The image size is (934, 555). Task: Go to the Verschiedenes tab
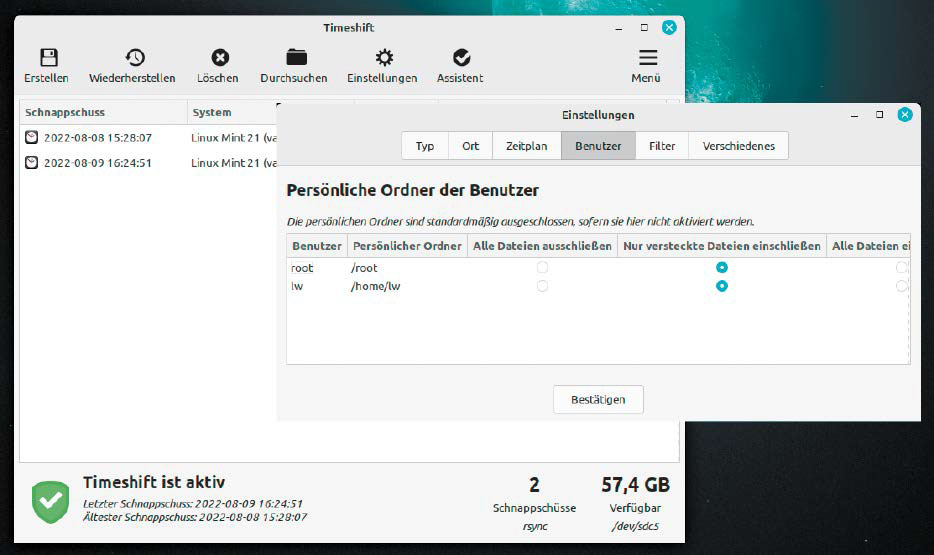[x=739, y=146]
